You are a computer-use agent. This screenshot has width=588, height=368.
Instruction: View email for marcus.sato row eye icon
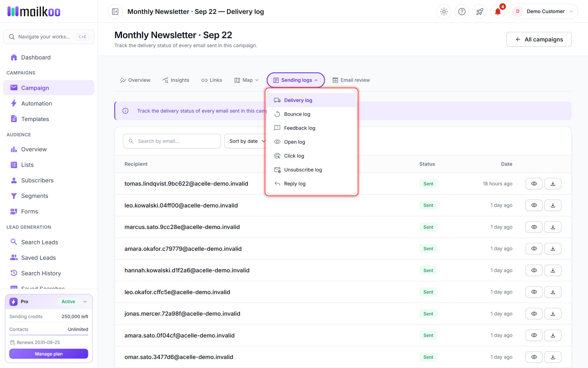click(534, 227)
